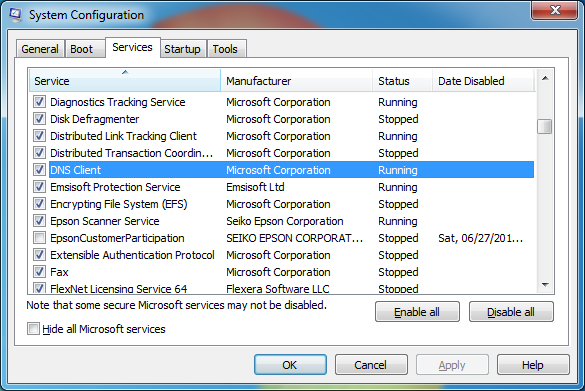Disable Emsisoft Protection Service checkbox
This screenshot has width=585, height=391.
point(40,187)
